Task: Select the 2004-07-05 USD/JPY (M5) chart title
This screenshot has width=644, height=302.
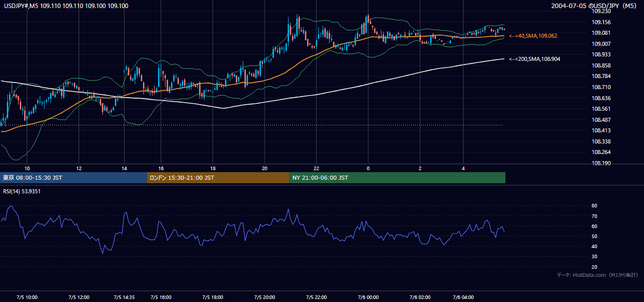Action: pos(595,6)
